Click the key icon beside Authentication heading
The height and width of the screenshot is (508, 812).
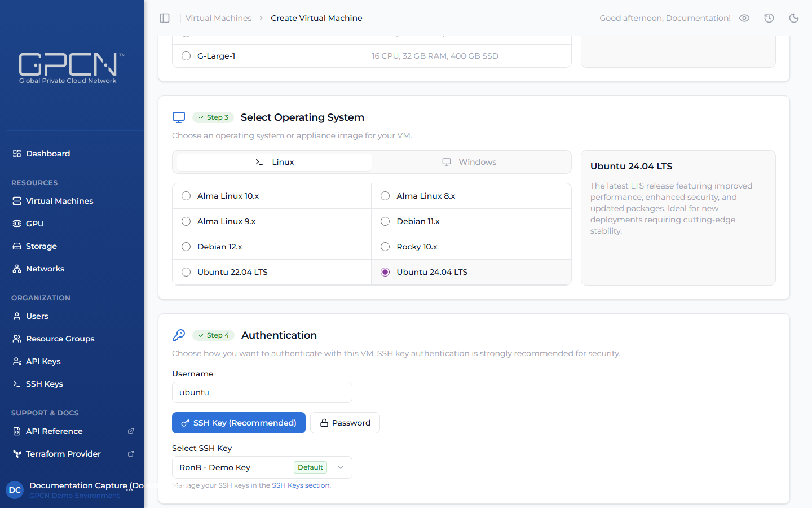coord(179,335)
